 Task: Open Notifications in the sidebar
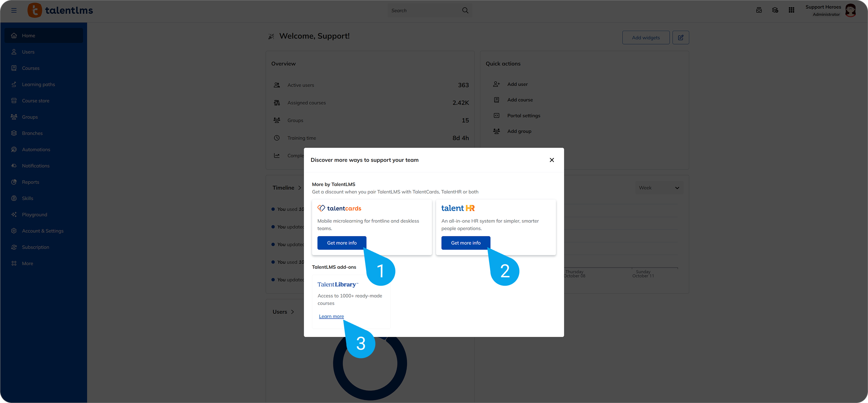[x=44, y=166]
